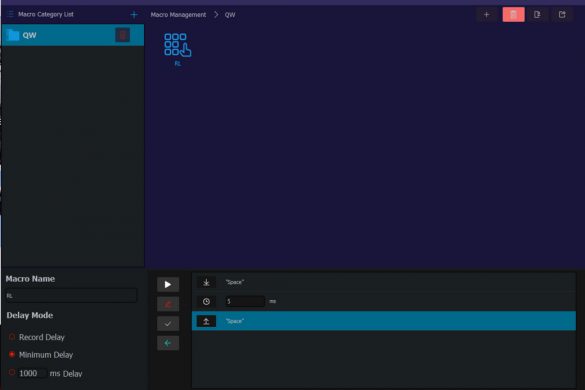
Task: Create a new macro using top-right plus button
Action: [x=487, y=15]
